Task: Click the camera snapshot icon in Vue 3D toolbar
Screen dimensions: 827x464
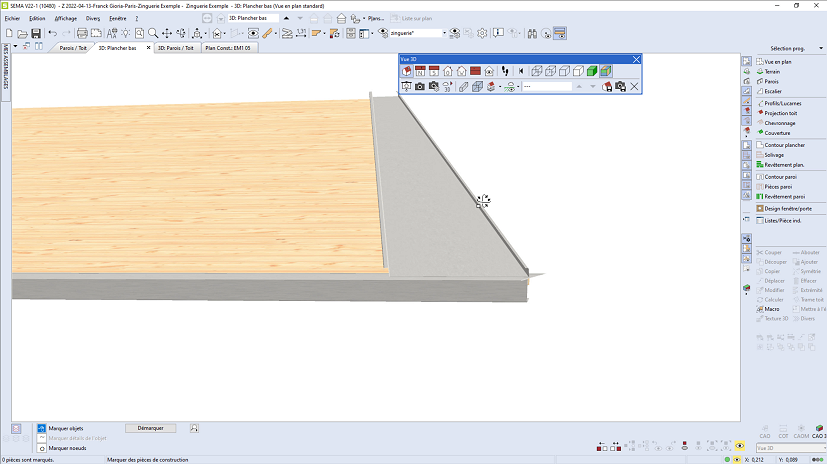Action: [x=421, y=87]
